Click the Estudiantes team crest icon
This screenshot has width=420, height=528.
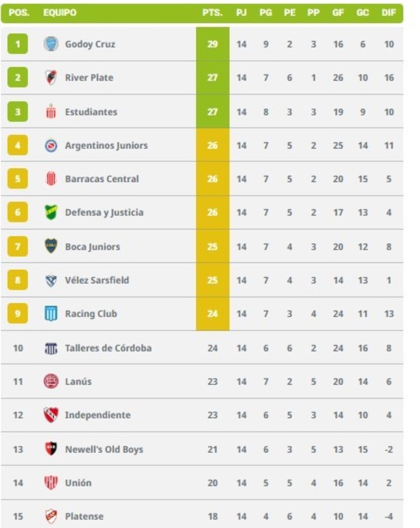tap(51, 111)
